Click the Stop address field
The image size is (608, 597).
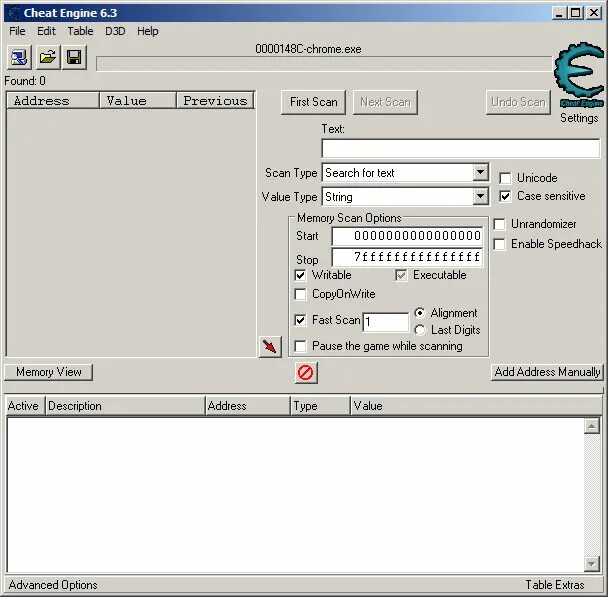point(407,257)
